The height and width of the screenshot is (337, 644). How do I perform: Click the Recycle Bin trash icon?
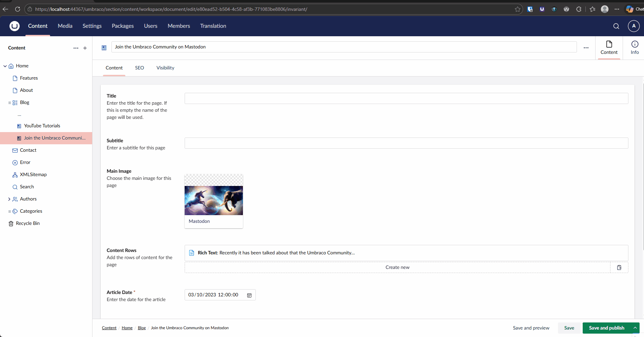pyautogui.click(x=11, y=223)
